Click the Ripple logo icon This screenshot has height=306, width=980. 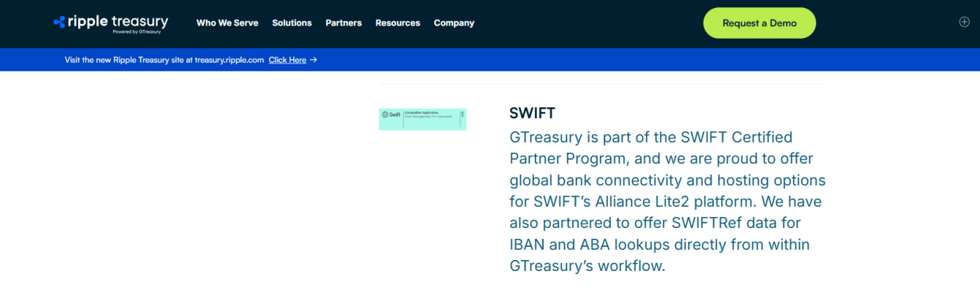60,23
